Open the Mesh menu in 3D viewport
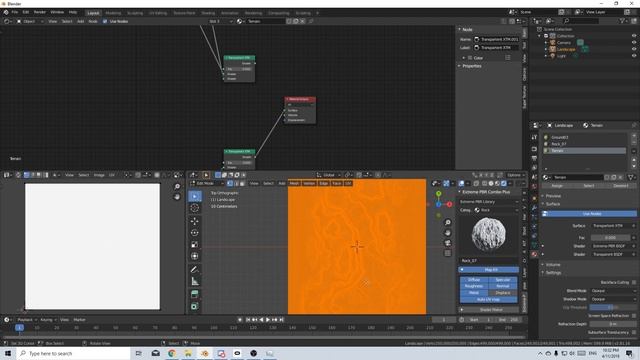This screenshot has width=640, height=360. tap(294, 183)
